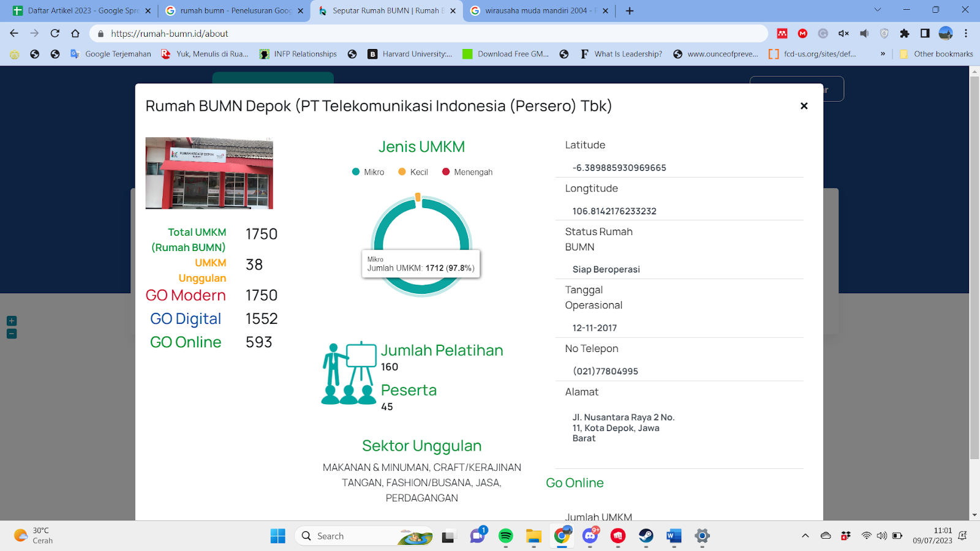Toggle Kecil series in chart legend
The height and width of the screenshot is (551, 980).
tap(413, 172)
